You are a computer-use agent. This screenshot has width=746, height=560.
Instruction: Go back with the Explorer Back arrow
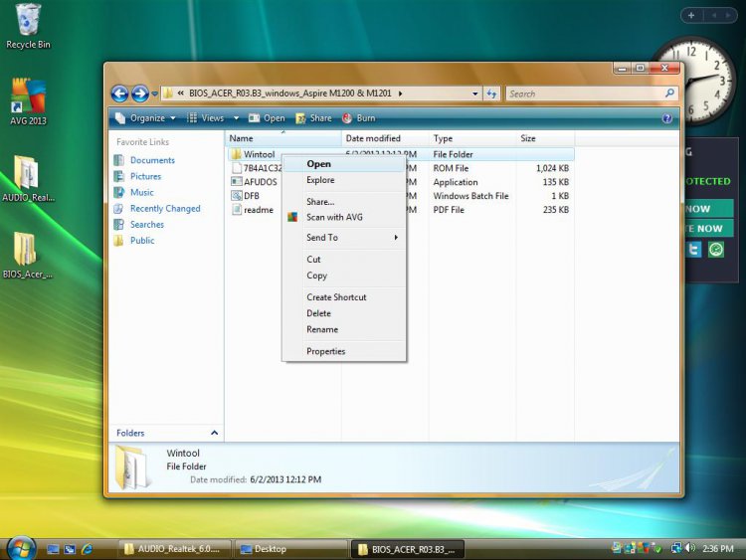click(x=120, y=93)
